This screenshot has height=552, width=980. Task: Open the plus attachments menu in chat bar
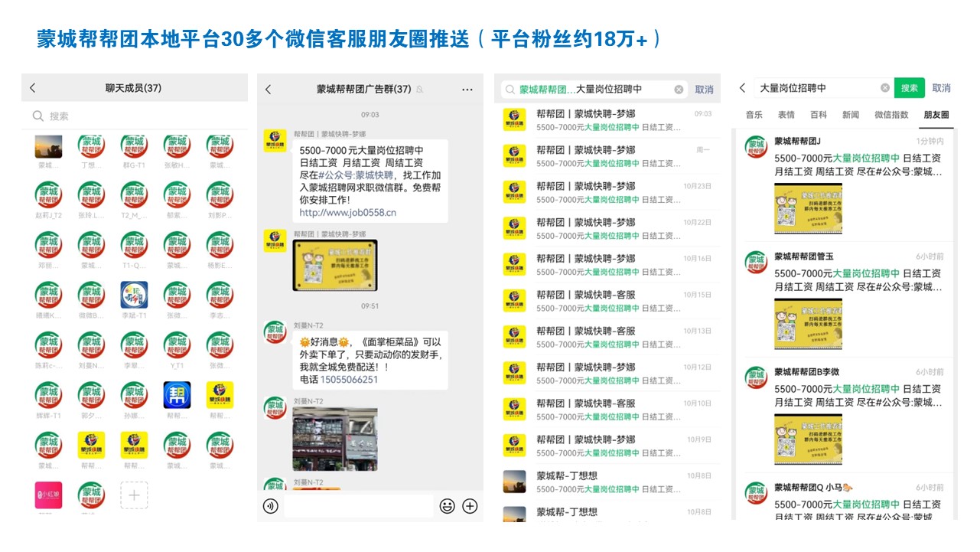coord(470,506)
